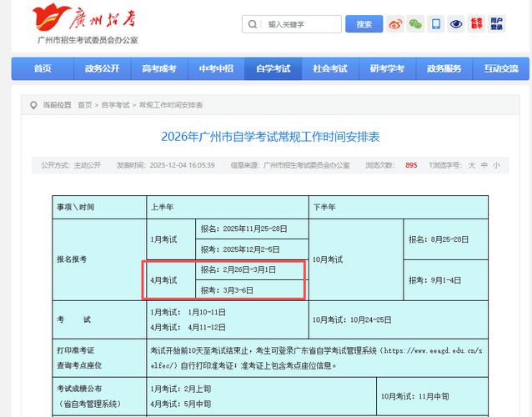Image resolution: width=532 pixels, height=417 pixels.
Task: Click the publish time 2025-12-04 16:05:39
Action: tap(182, 165)
